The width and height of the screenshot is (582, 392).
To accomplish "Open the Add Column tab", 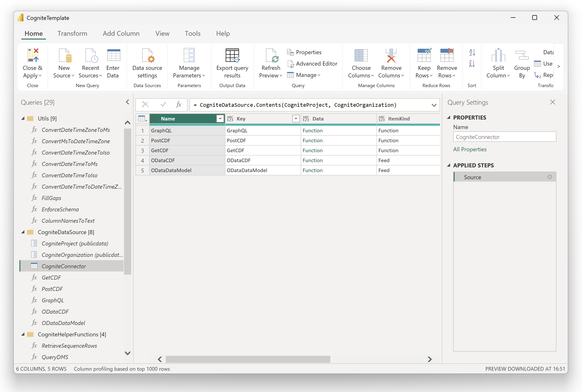I will pos(121,34).
